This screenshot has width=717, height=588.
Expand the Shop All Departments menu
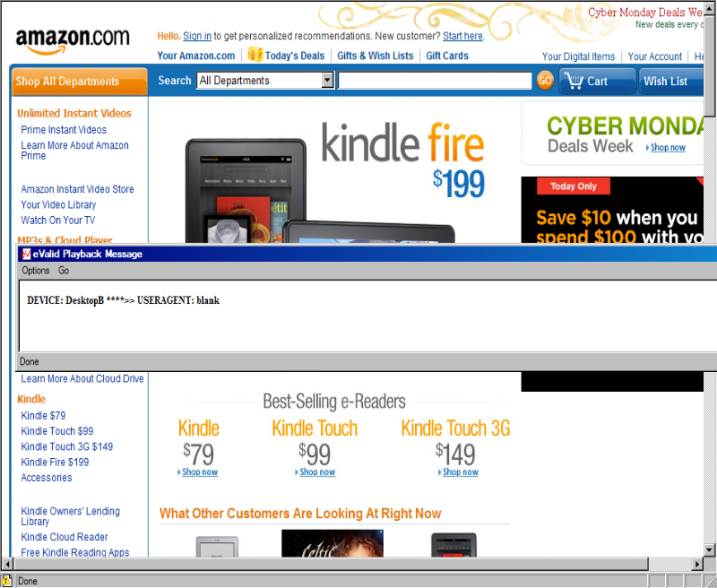79,82
